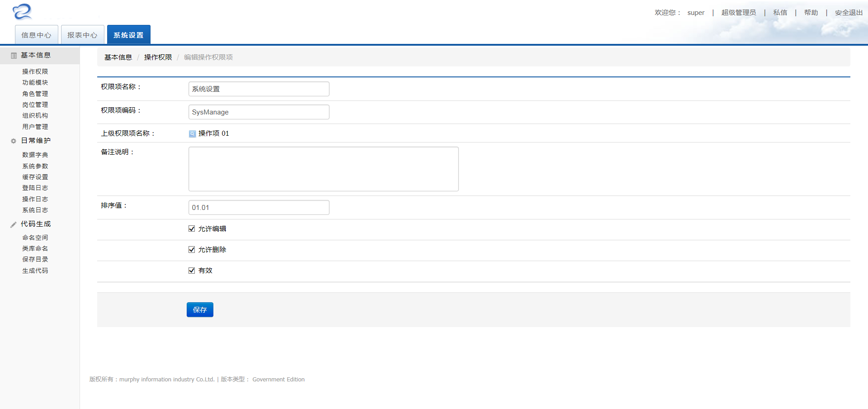
Task: Uncheck the 允许编辑 checkbox
Action: click(x=192, y=229)
